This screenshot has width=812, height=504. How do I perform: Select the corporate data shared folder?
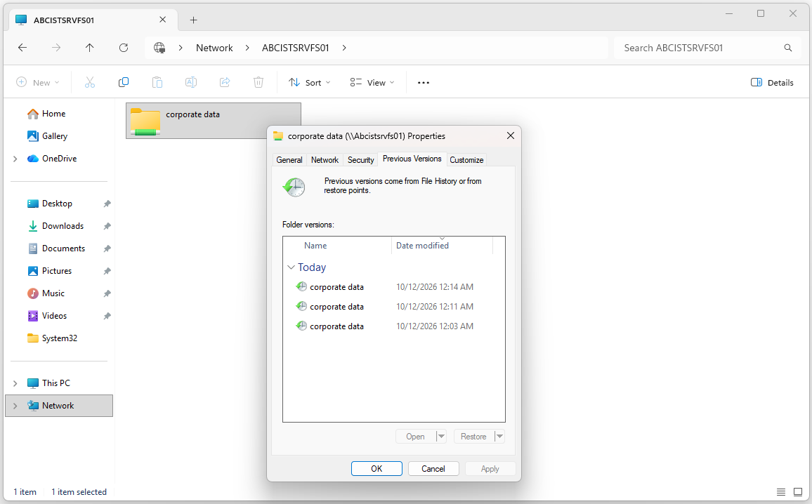click(x=214, y=121)
